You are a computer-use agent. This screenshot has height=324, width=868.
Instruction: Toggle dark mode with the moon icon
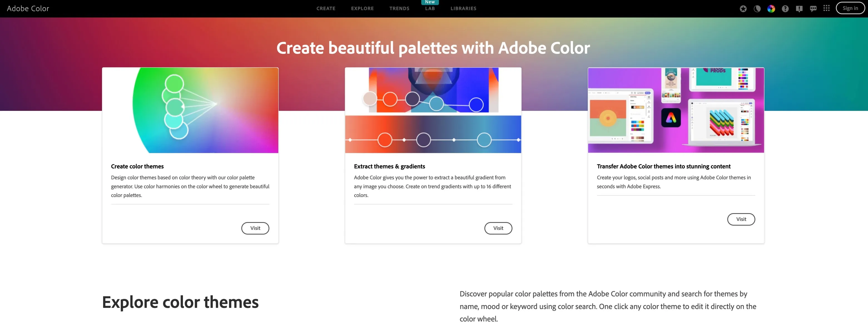click(757, 8)
